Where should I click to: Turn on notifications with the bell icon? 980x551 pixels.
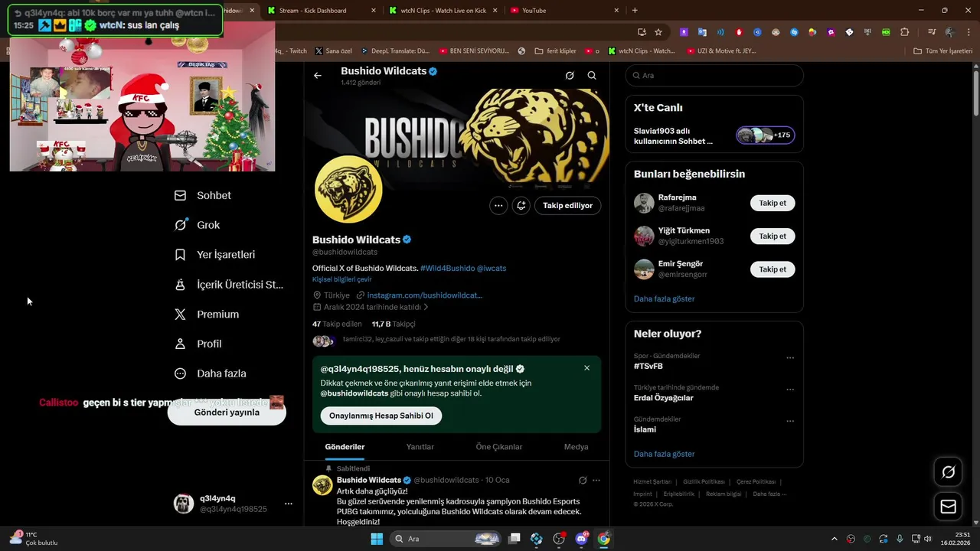click(521, 205)
